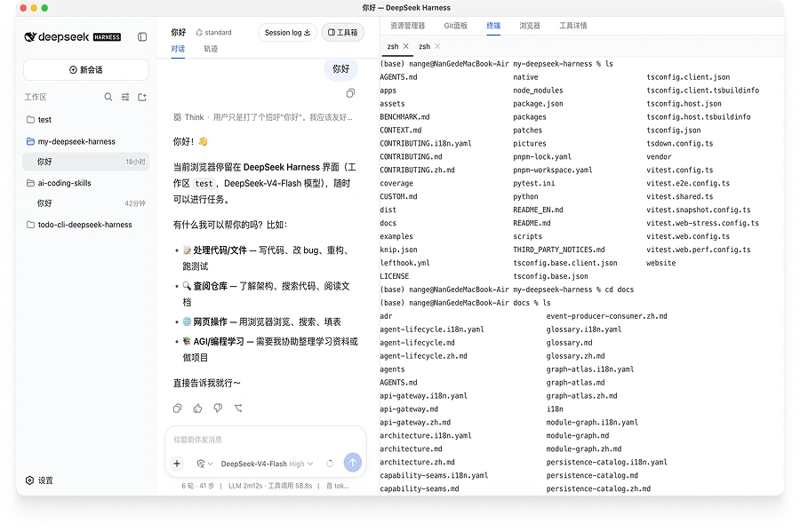Open the test workspace folder
This screenshot has height=532, width=800.
click(x=85, y=120)
